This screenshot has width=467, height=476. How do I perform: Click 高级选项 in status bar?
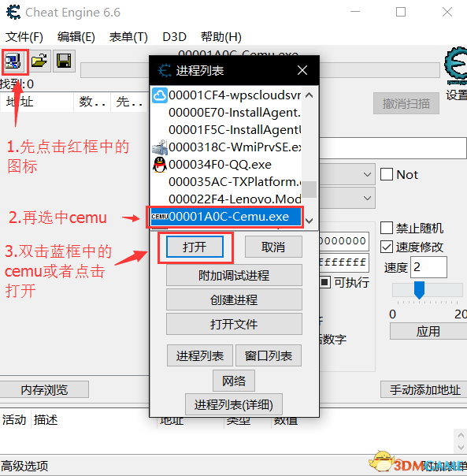click(x=25, y=466)
